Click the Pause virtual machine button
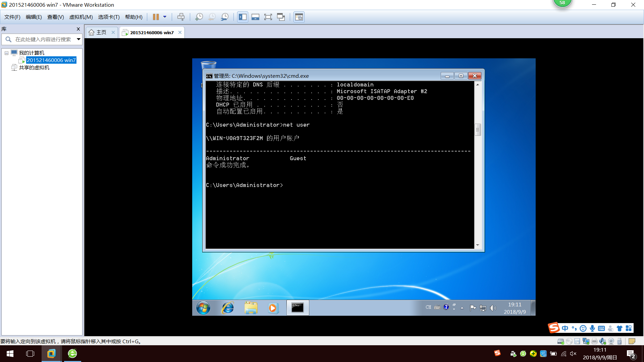 pyautogui.click(x=156, y=17)
